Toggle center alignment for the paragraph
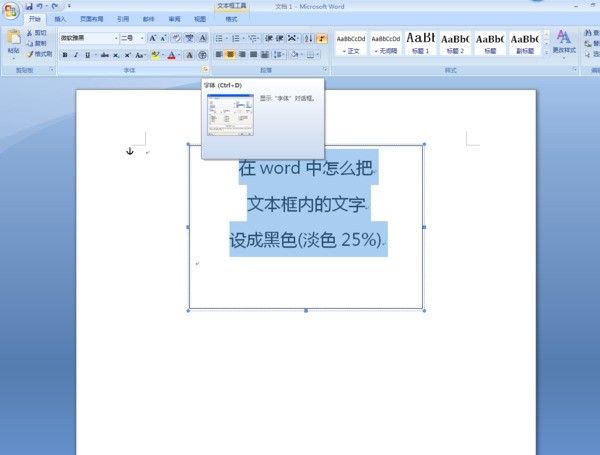 click(x=230, y=55)
